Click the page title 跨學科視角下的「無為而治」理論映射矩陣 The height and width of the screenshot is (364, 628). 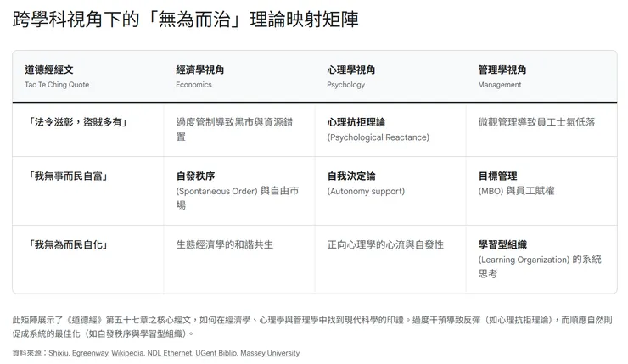(x=185, y=20)
